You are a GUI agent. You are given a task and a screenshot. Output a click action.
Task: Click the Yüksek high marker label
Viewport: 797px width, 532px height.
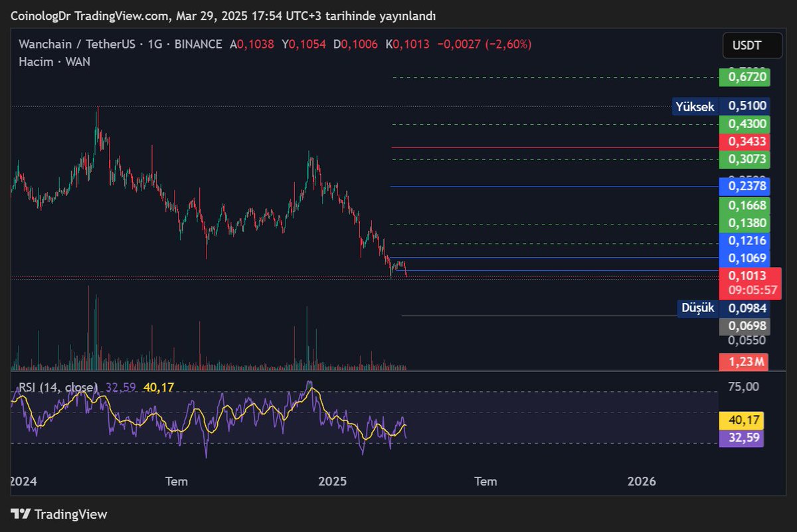tap(695, 106)
